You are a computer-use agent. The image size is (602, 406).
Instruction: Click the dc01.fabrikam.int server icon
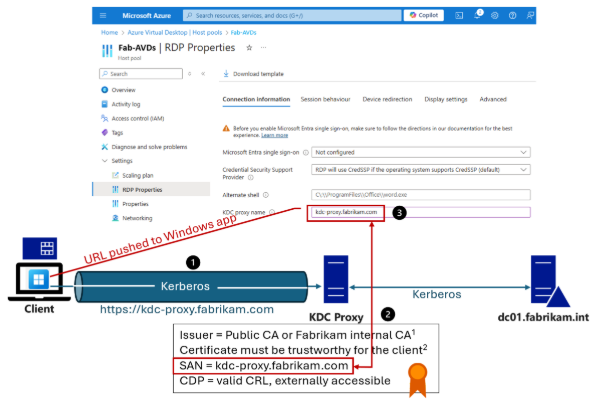pyautogui.click(x=549, y=280)
